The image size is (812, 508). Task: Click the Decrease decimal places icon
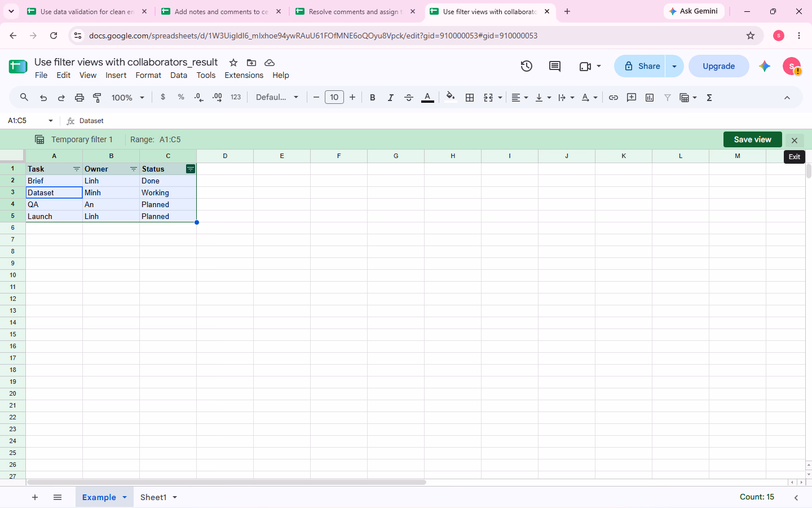[x=198, y=97]
